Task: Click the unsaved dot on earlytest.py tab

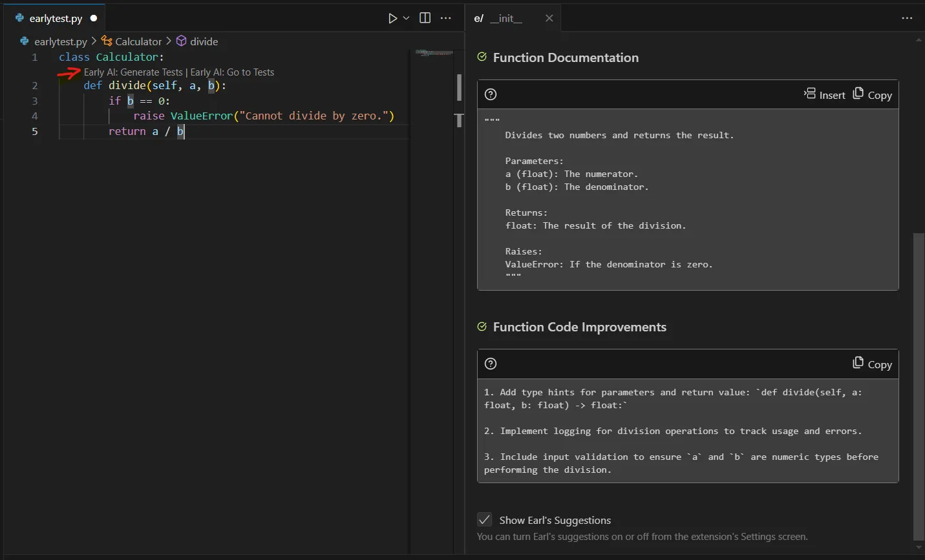Action: (x=94, y=18)
